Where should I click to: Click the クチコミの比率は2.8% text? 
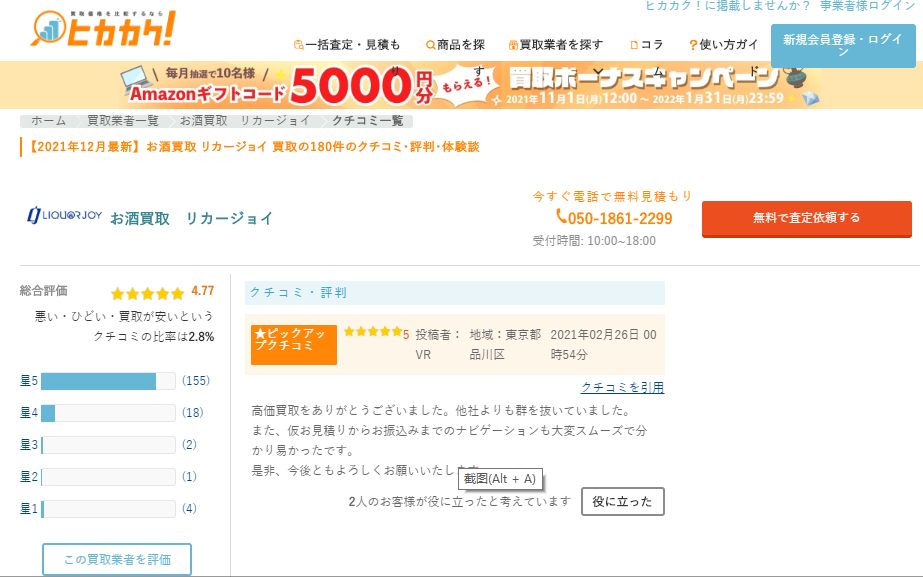point(154,337)
